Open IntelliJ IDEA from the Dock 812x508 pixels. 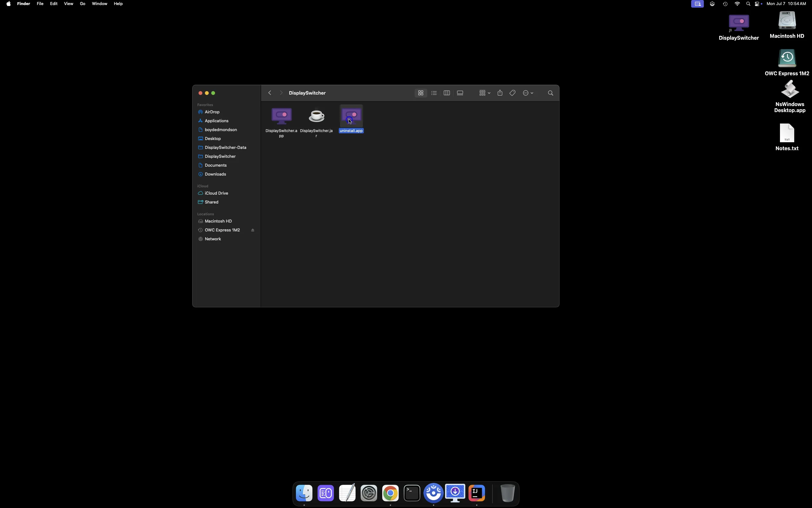pyautogui.click(x=477, y=493)
